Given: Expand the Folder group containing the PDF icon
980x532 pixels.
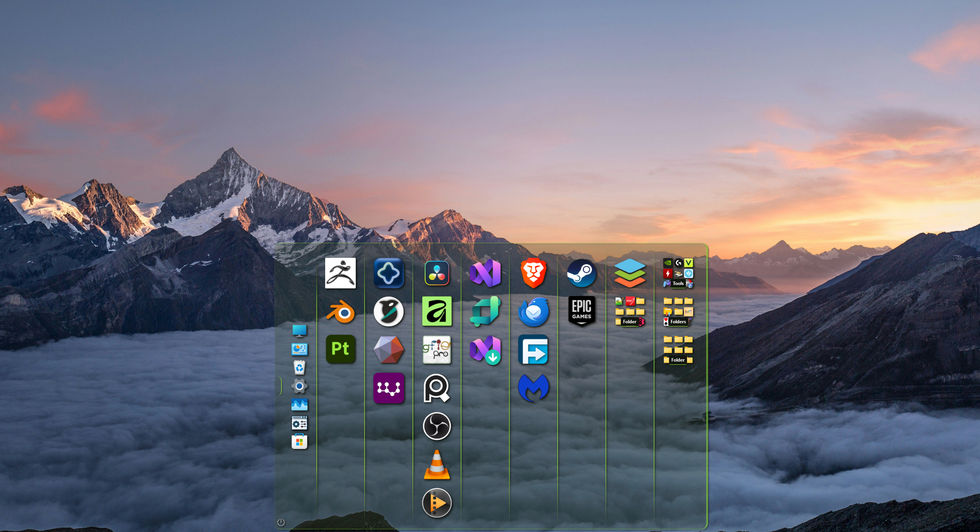Looking at the screenshot, I should (x=630, y=311).
